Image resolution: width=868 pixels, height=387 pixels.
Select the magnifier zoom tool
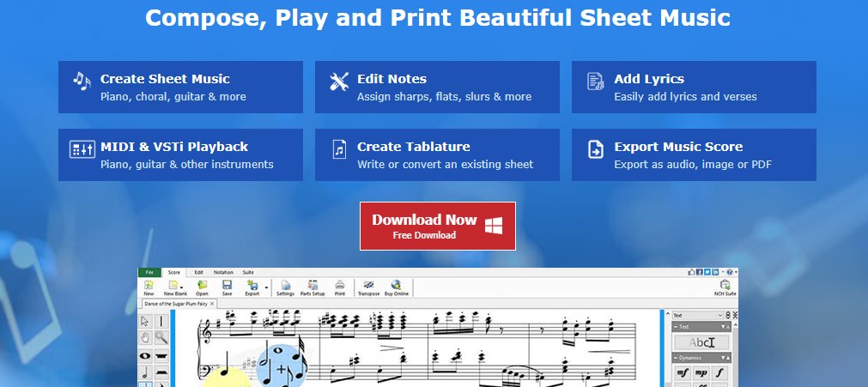pyautogui.click(x=161, y=337)
